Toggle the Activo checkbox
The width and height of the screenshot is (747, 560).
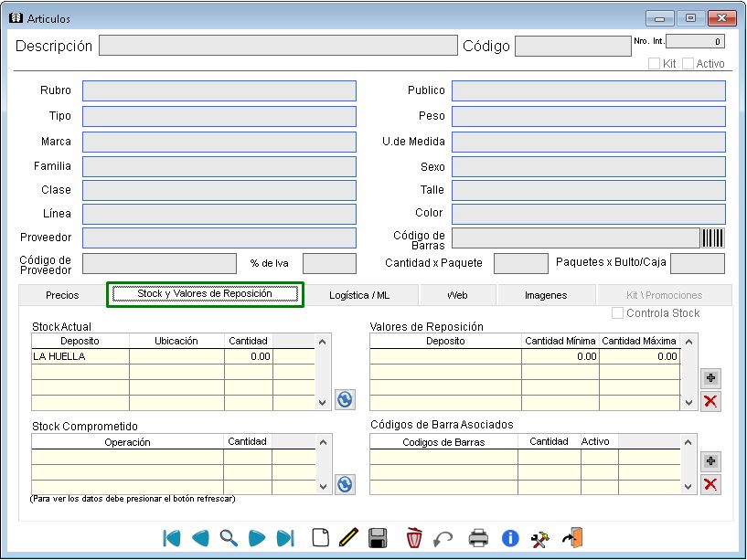(688, 64)
